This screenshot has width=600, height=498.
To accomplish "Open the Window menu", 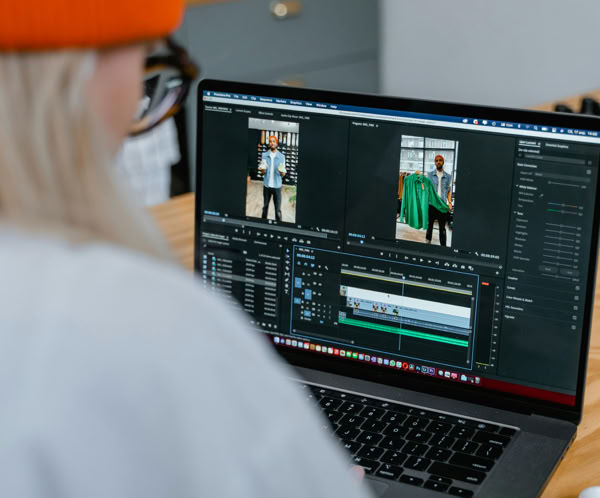I will coord(321,105).
